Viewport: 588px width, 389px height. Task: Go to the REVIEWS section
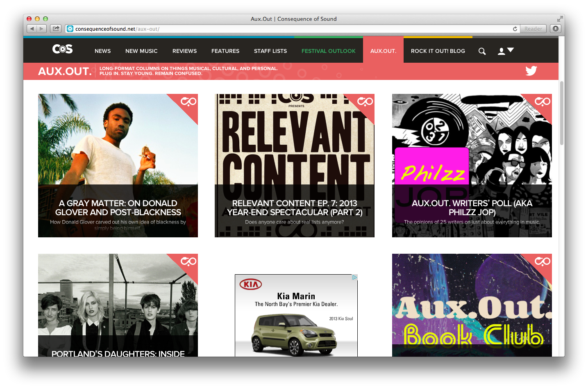pos(184,51)
